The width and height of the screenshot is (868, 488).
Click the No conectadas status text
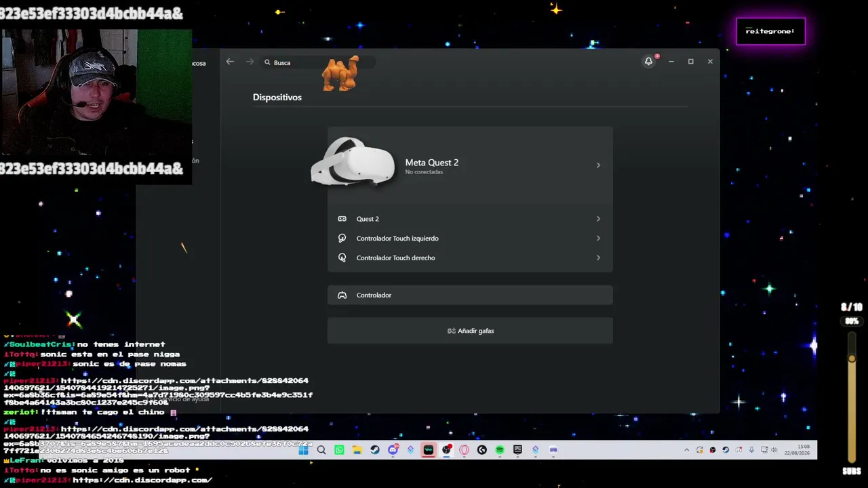point(424,172)
